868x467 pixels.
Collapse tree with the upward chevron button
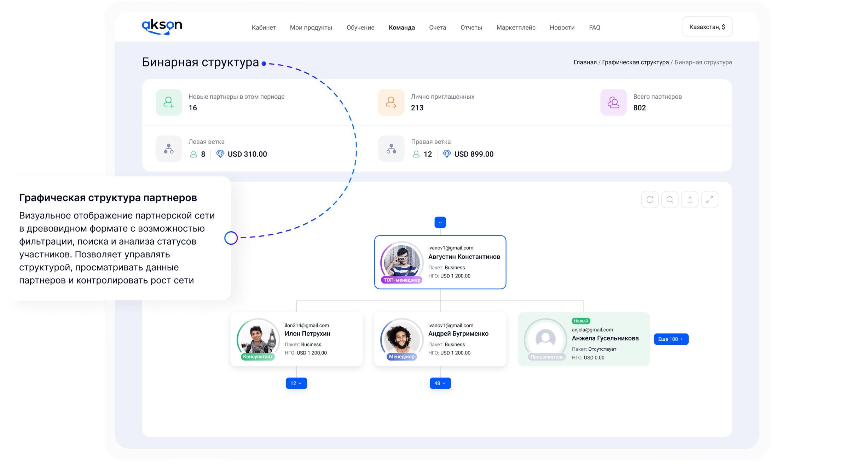pyautogui.click(x=440, y=222)
